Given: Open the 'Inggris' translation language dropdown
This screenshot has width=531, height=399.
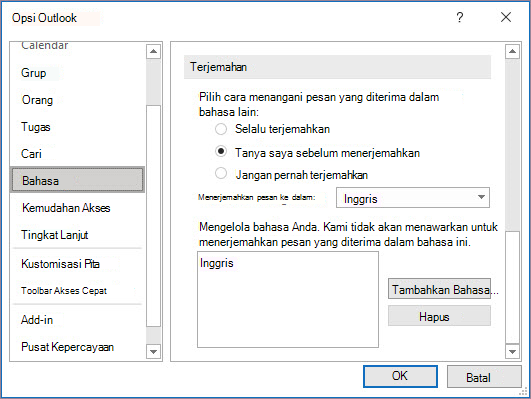Looking at the screenshot, I should point(413,197).
